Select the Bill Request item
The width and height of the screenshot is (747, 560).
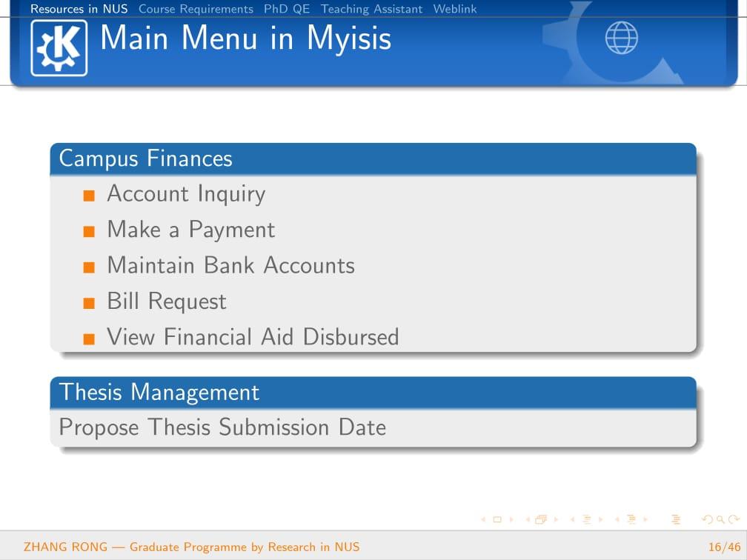[167, 301]
